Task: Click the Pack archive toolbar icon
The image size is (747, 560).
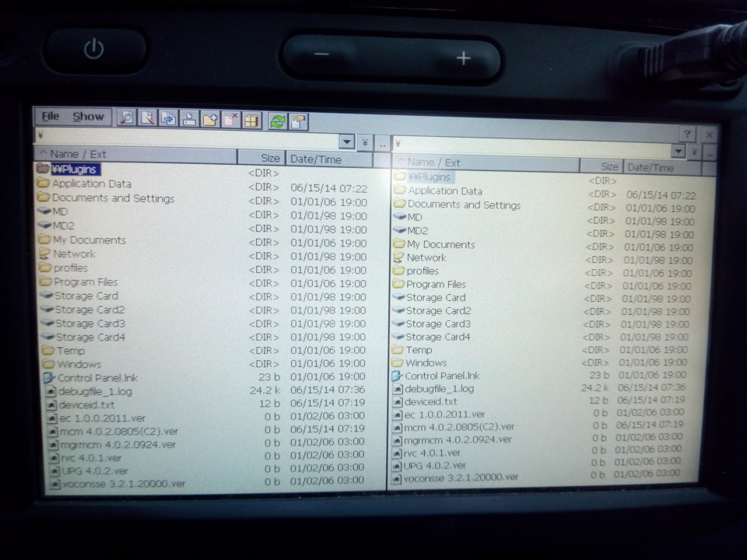Action: tap(251, 121)
